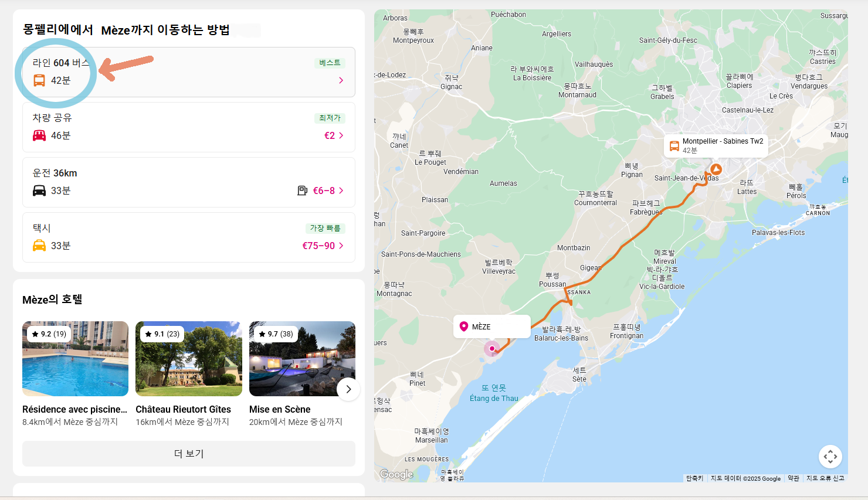
Task: Click the fuel pump icon beside €6–8
Action: click(302, 191)
